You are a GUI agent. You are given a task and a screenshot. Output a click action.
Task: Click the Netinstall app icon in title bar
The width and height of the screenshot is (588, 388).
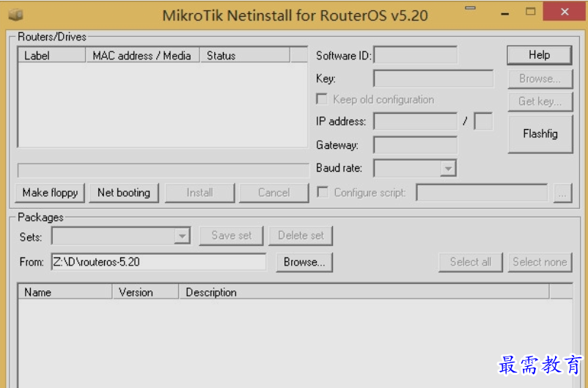15,15
